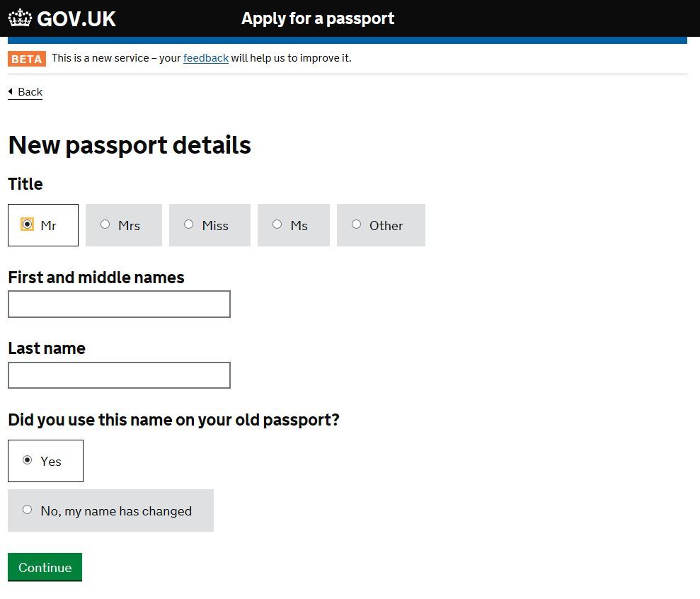
Task: Pick the Ms title radio button
Action: (277, 224)
